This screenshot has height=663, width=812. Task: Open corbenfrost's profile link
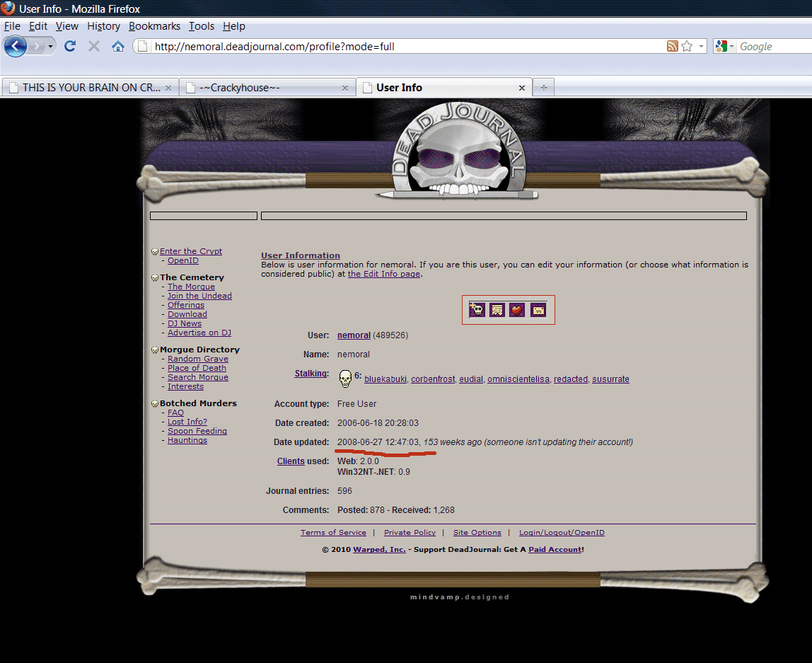click(433, 379)
